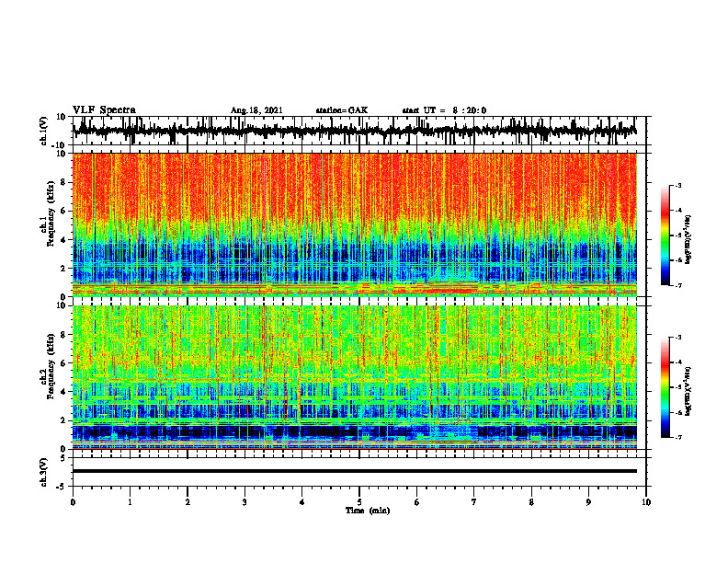728x563 pixels.
Task: Click time axis tick label "6"
Action: tap(416, 502)
